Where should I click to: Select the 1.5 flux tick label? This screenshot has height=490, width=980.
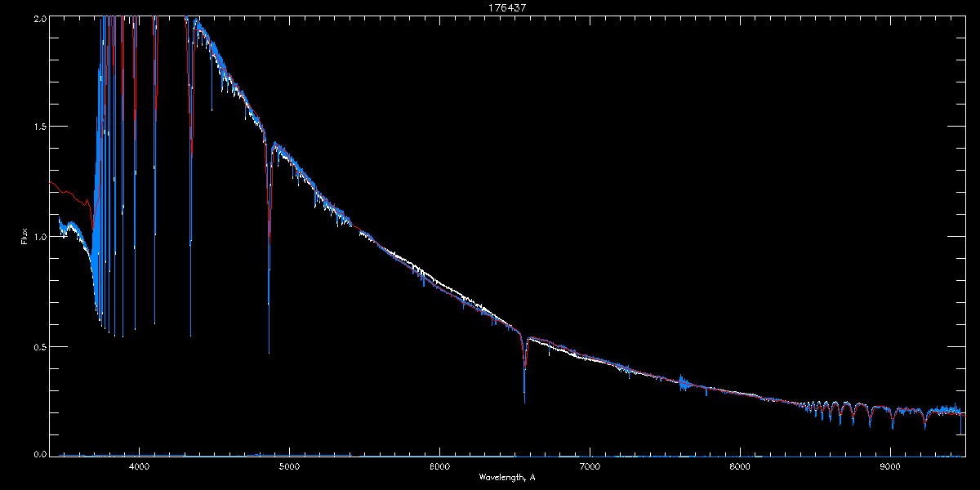click(39, 127)
